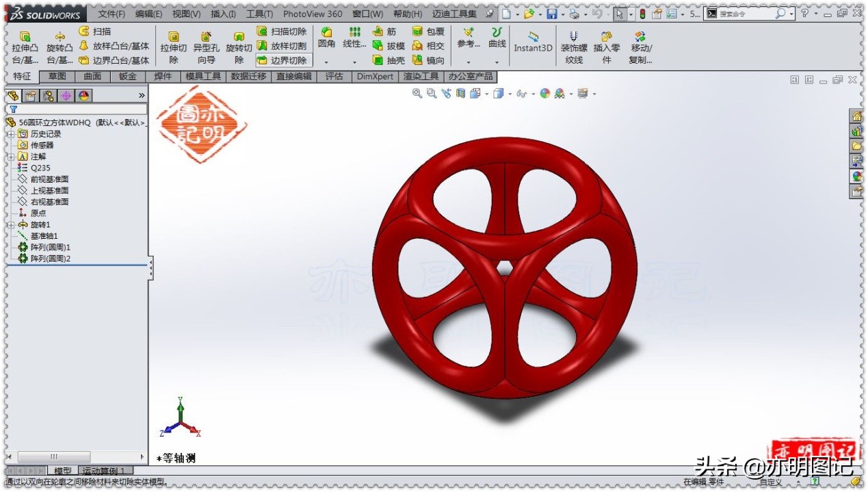Select the 阵列(圆周)2 feature
Screen dimensions: 868x492
coord(50,259)
